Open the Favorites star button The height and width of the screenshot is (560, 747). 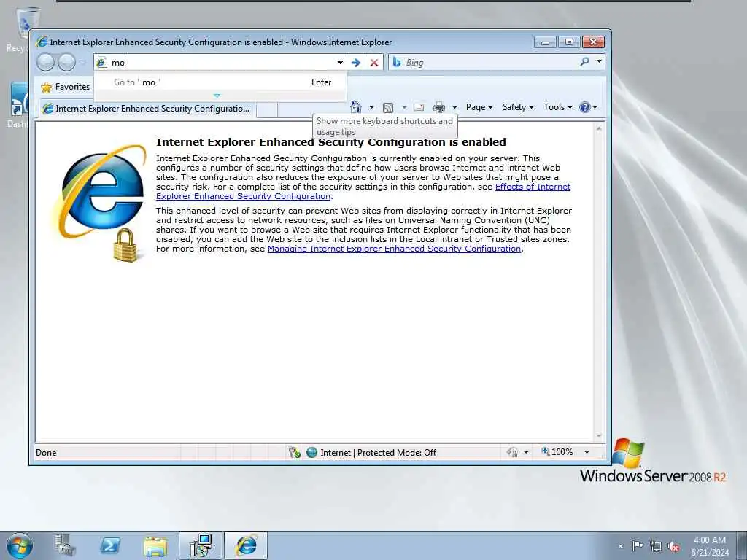pos(66,87)
